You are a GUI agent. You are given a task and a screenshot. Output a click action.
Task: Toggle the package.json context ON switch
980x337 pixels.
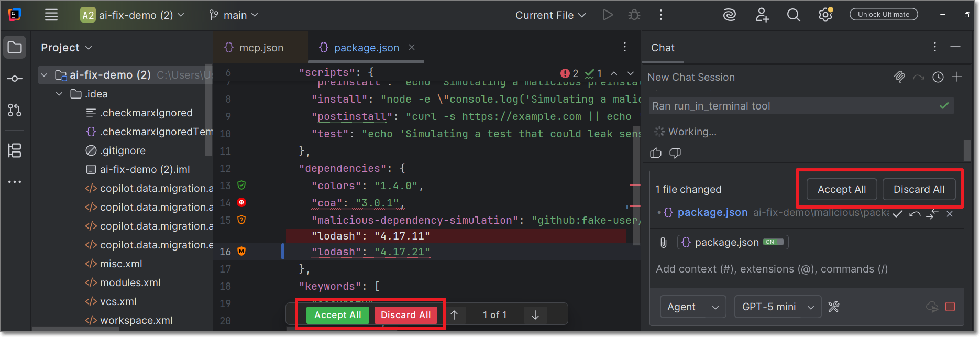tap(773, 242)
